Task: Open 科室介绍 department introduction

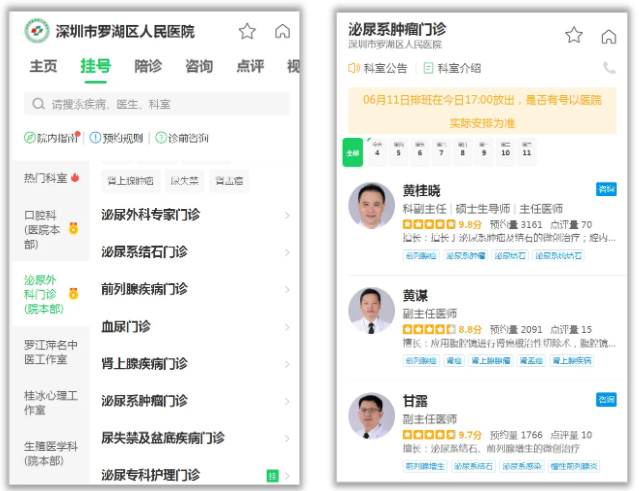Action: 452,68
